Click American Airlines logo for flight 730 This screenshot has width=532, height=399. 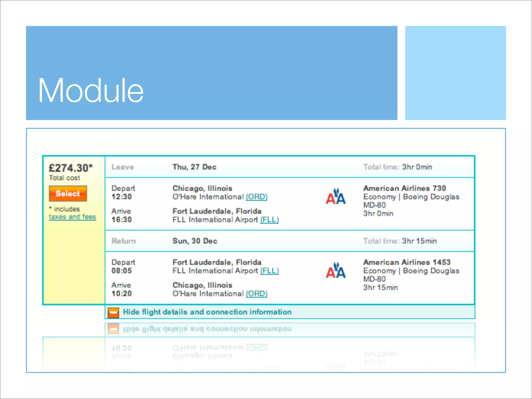click(x=336, y=196)
